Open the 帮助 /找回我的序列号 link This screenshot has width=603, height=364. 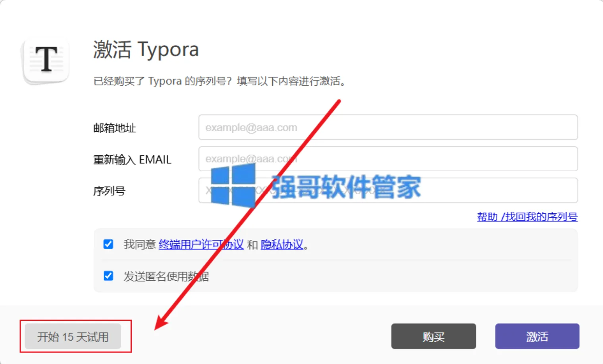point(527,216)
